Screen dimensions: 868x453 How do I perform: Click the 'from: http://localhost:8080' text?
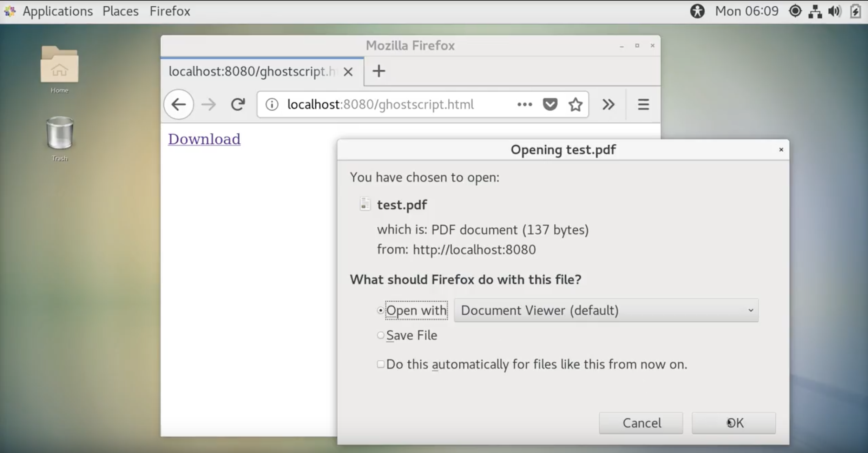(x=456, y=250)
